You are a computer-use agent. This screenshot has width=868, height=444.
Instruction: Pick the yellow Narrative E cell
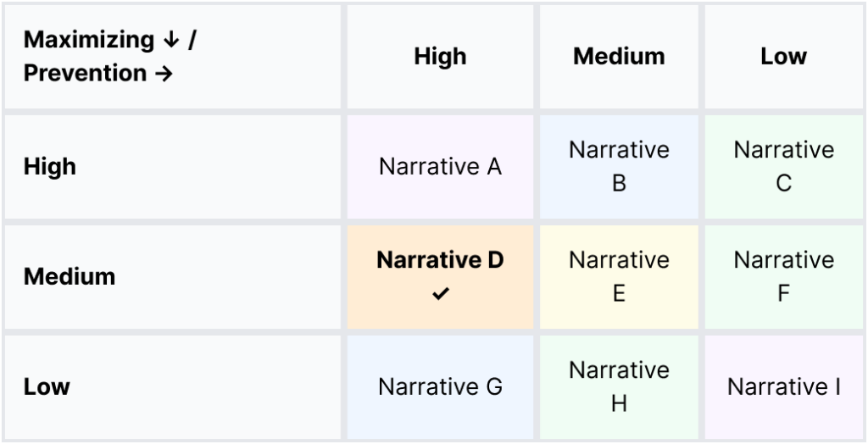tap(619, 277)
